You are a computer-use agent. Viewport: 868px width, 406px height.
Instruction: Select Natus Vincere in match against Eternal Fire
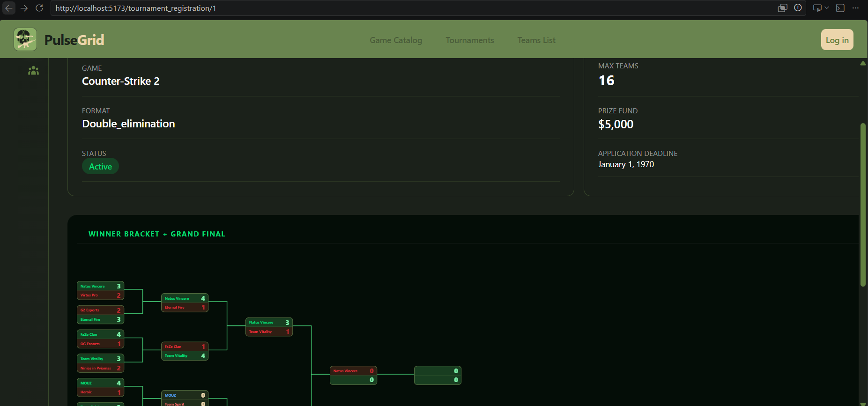coord(185,298)
